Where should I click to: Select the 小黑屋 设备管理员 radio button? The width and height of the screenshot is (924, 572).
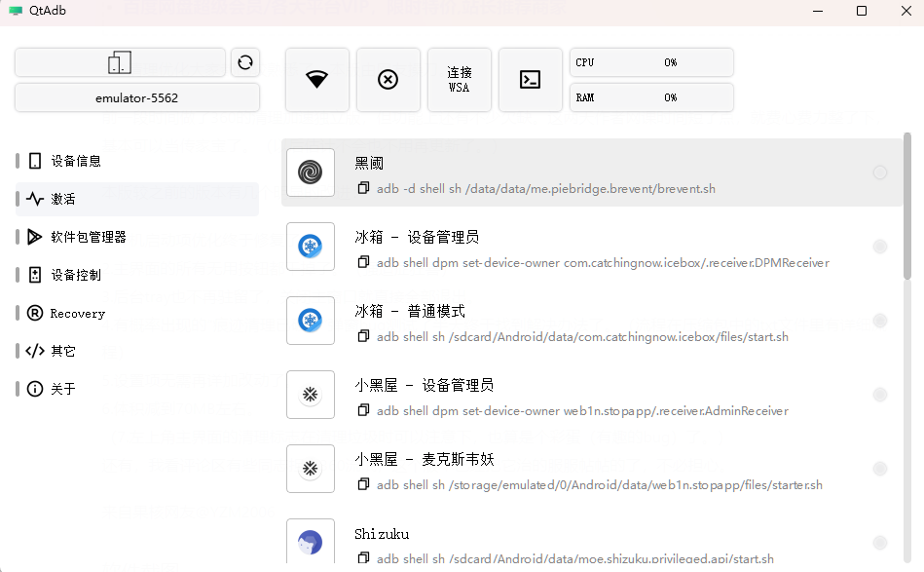pyautogui.click(x=880, y=395)
